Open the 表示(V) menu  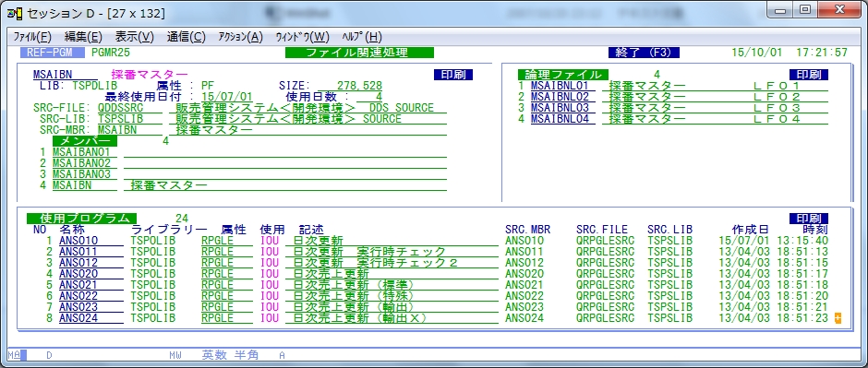[x=135, y=37]
